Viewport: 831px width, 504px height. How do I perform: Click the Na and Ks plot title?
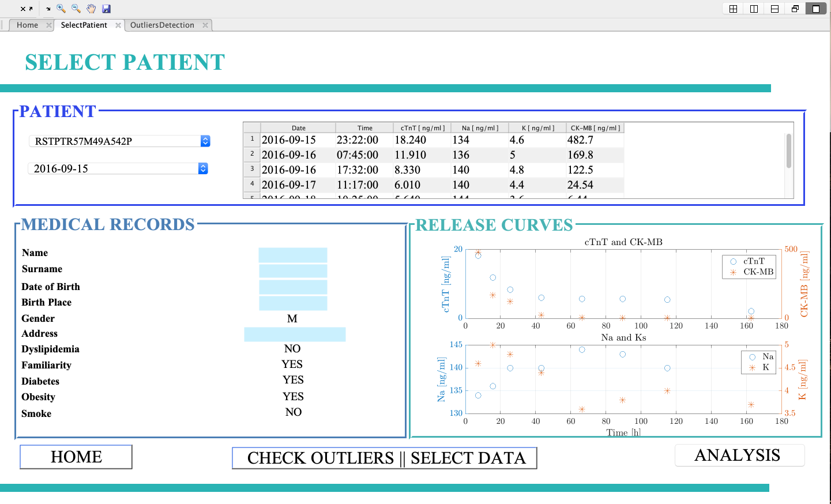(623, 337)
